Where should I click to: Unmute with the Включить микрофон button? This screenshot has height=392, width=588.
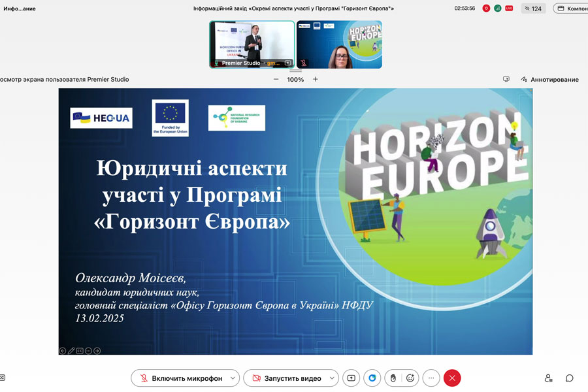click(x=181, y=378)
